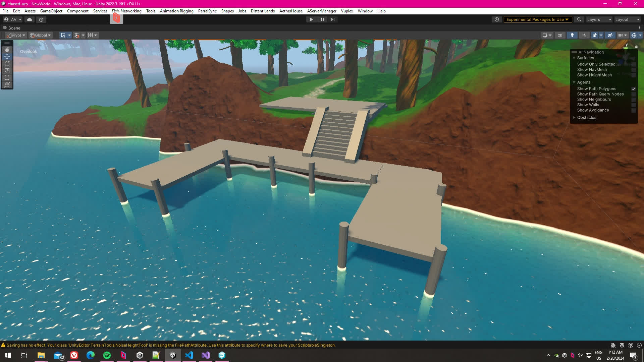
Task: Expand the Obstacles section
Action: coord(574,118)
